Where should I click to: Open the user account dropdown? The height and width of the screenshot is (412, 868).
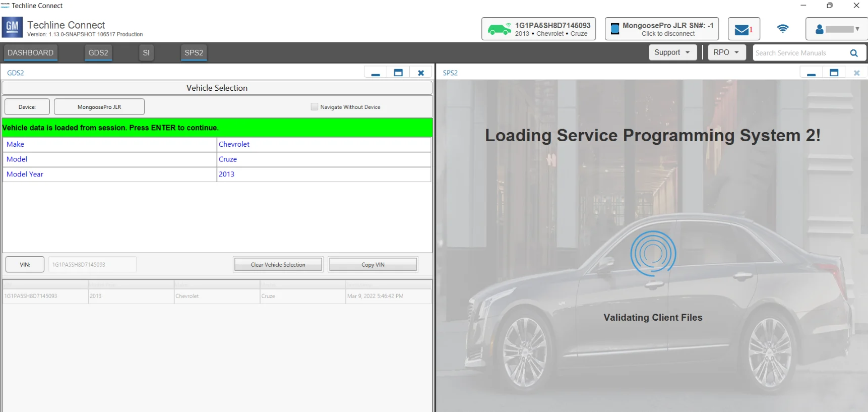tap(837, 29)
